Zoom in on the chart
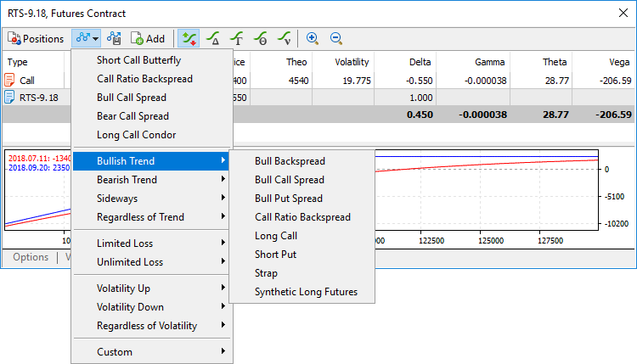The height and width of the screenshot is (364, 637). (x=313, y=38)
